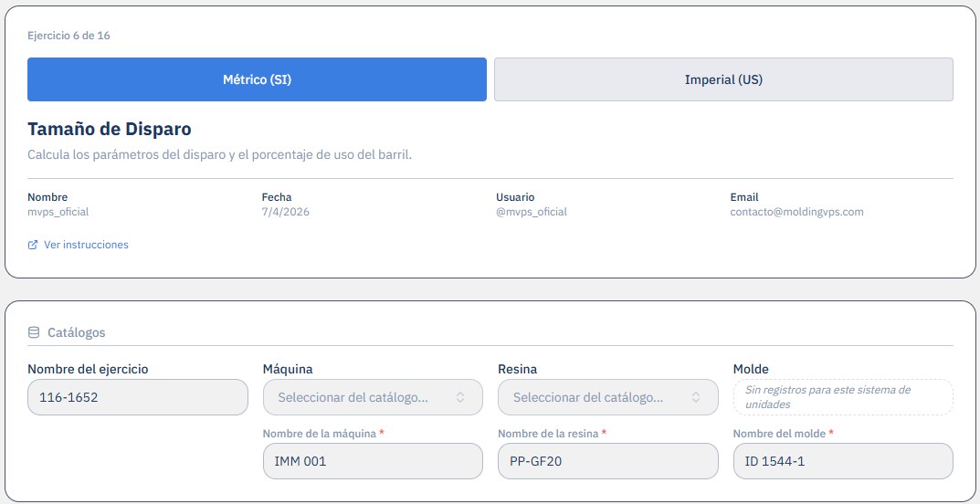The width and height of the screenshot is (980, 504).
Task: Click the chevron arrows in Máquina selector
Action: coord(460,397)
